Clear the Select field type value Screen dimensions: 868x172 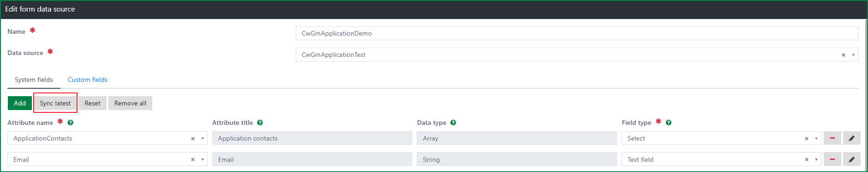pyautogui.click(x=807, y=139)
